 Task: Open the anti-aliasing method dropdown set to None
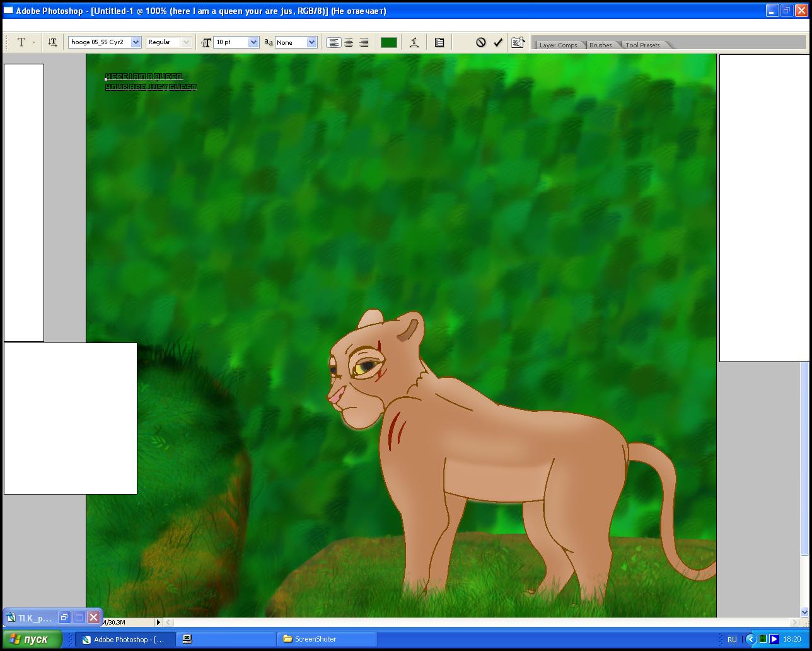311,42
